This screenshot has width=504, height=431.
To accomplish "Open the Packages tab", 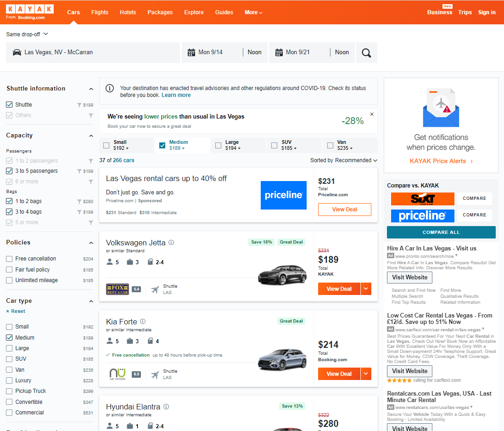I will 160,12.
